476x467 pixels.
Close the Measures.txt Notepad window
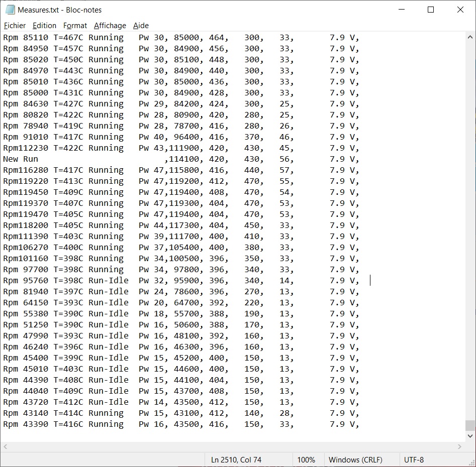(x=460, y=10)
